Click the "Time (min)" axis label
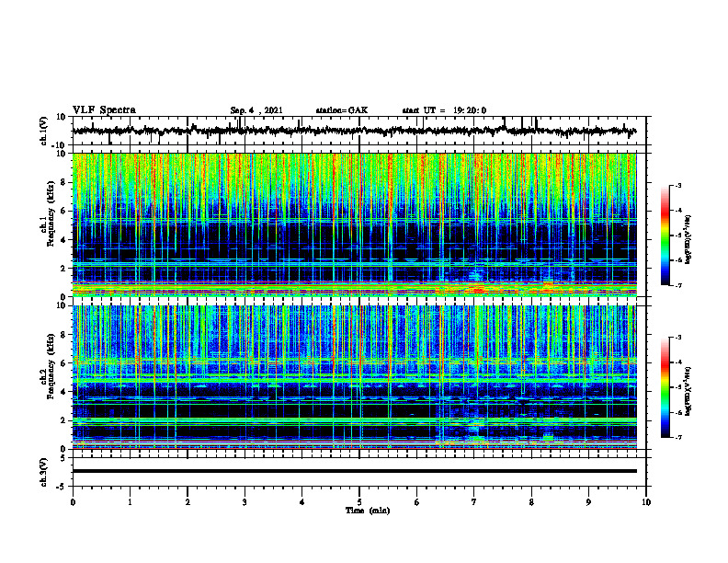This screenshot has width=728, height=563. pyautogui.click(x=368, y=511)
